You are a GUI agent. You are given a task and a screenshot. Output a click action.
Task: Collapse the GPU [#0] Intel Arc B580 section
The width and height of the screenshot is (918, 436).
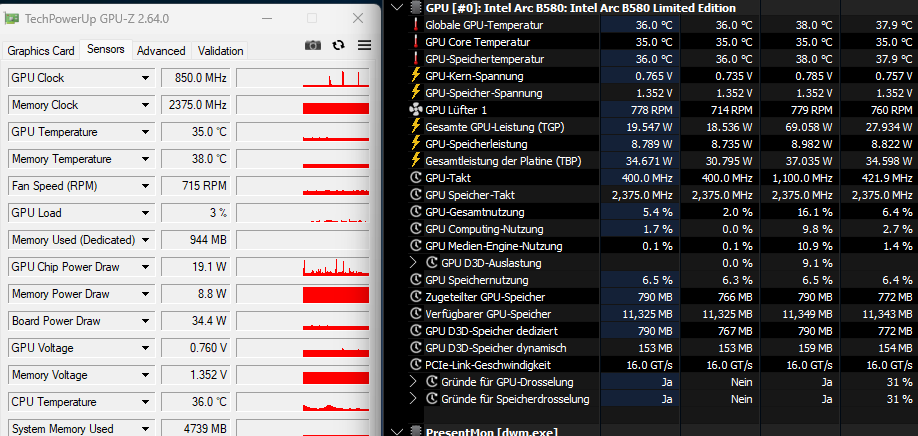point(397,8)
